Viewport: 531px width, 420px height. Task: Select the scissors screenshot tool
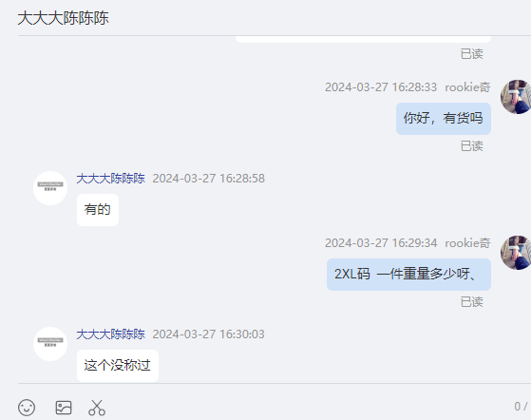97,408
